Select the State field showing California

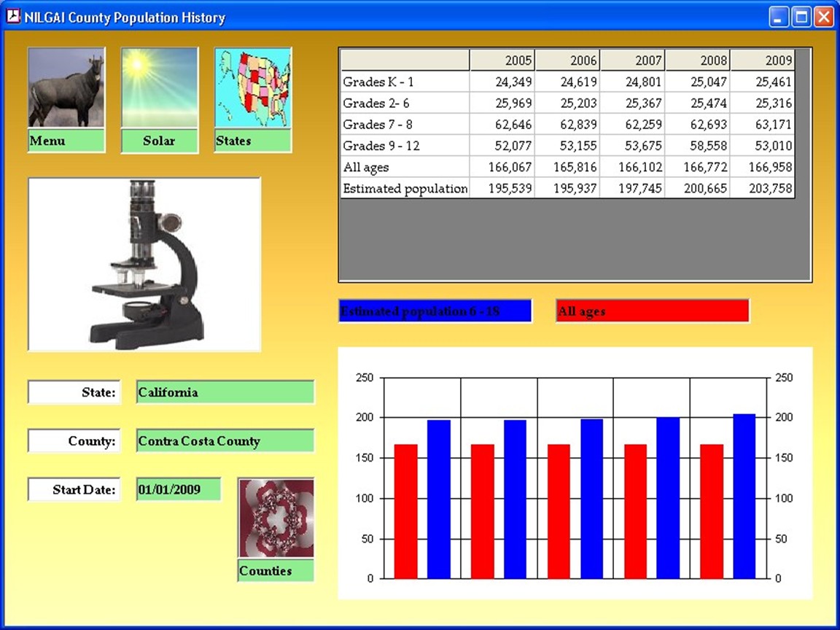click(x=225, y=392)
